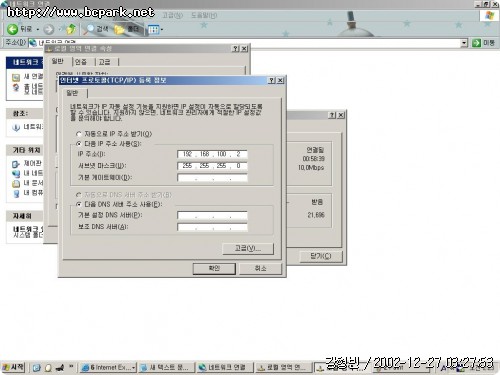The height and width of the screenshot is (375, 500).
Task: Switch to 새 텍스트 문서 taskbar button
Action: click(x=167, y=368)
